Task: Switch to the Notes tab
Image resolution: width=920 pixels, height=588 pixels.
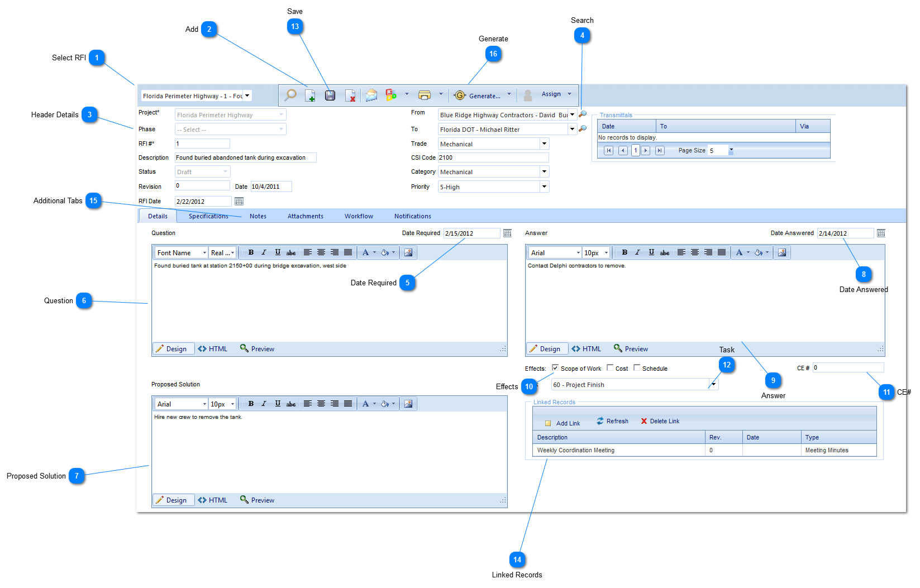Action: click(x=258, y=216)
